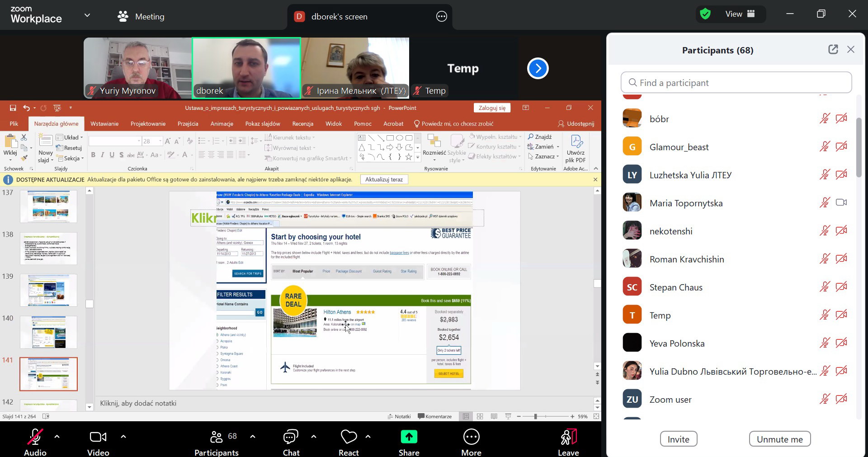
Task: Open the View layout menu
Action: click(x=740, y=14)
